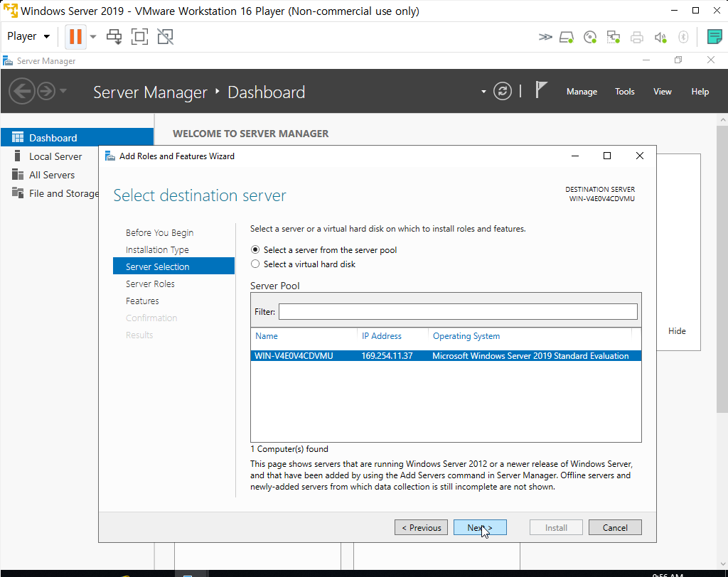This screenshot has height=577, width=728.
Task: Click the network adapter device icon
Action: pos(614,37)
